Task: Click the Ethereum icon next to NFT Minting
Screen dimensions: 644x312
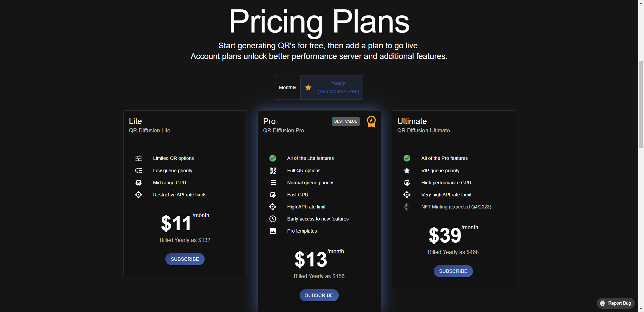Action: (407, 207)
